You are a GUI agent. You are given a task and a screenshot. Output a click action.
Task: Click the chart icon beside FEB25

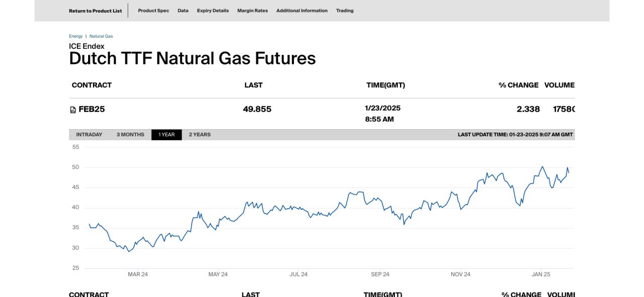(73, 110)
